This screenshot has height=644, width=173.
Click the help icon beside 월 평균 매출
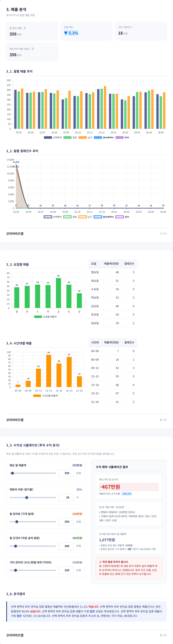click(25, 28)
